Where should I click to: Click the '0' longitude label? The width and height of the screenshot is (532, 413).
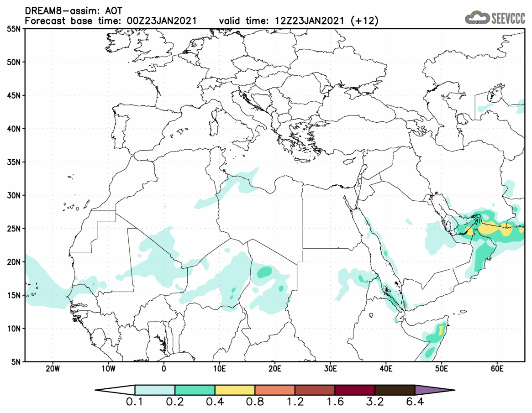pyautogui.click(x=164, y=369)
